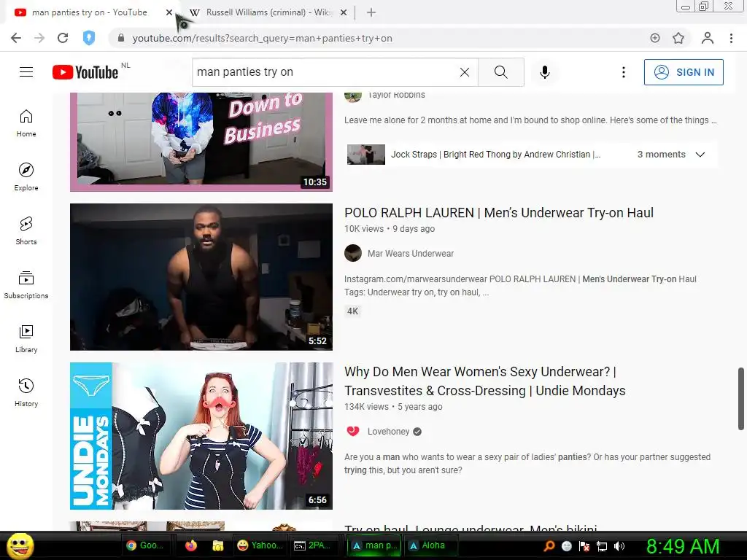Click the YouTube logo

point(85,72)
